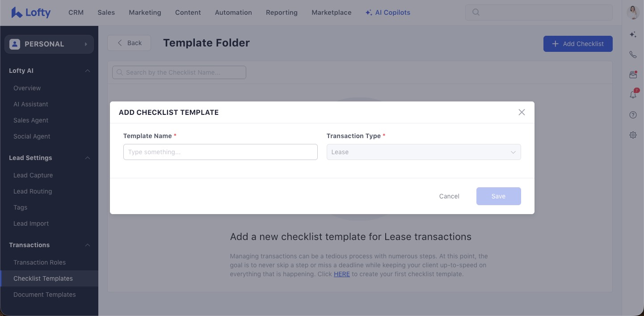This screenshot has width=644, height=316.
Task: Click the Lofty logo icon
Action: click(17, 13)
